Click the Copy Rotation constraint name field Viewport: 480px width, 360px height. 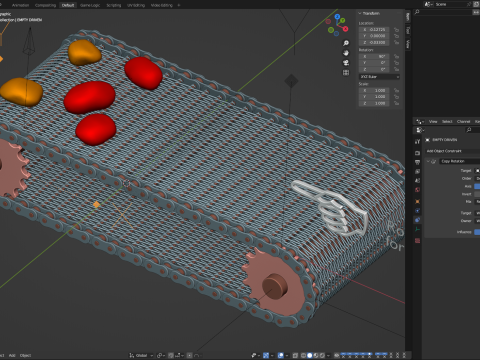tap(460, 161)
